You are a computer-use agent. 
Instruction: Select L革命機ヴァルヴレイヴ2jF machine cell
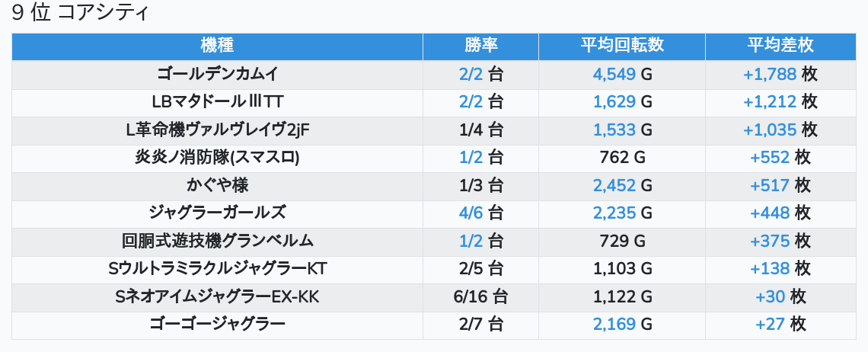pos(217,130)
